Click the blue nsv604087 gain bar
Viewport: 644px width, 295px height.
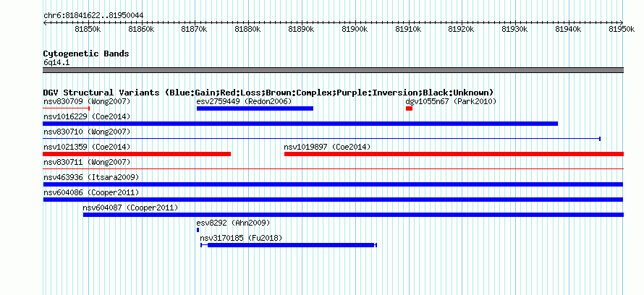[x=353, y=215]
